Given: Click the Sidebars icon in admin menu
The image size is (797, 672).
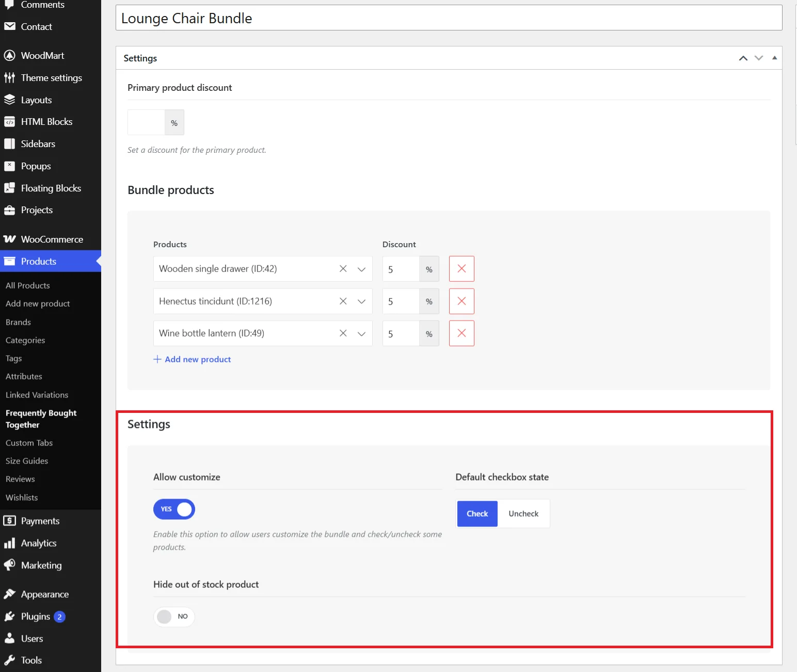Looking at the screenshot, I should pos(9,143).
